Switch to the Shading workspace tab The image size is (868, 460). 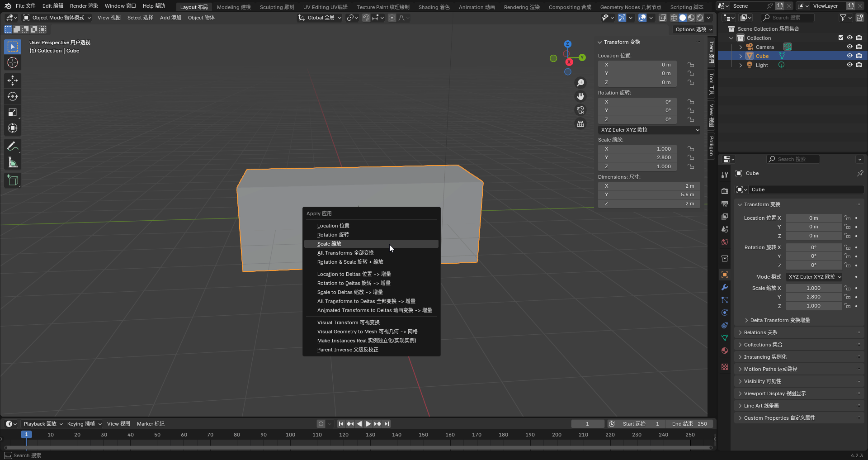click(434, 7)
